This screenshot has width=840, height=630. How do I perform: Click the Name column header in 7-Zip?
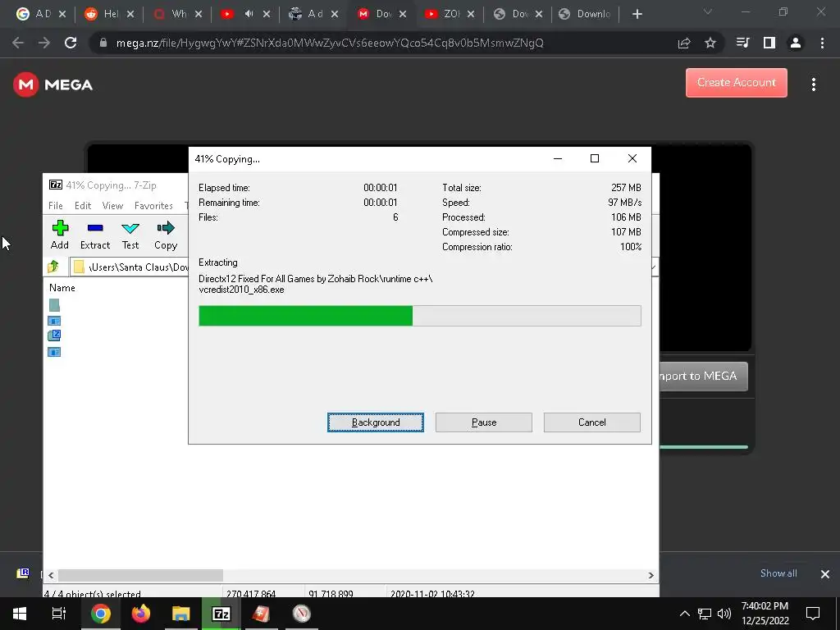tap(62, 288)
